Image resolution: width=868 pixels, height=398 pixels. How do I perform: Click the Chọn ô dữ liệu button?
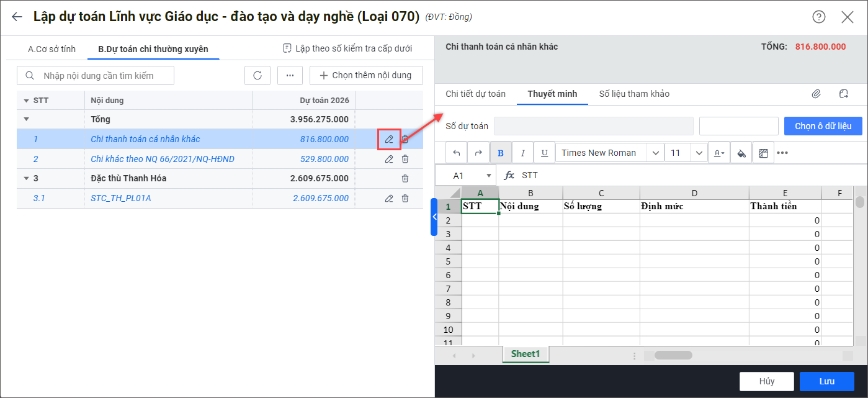click(x=823, y=126)
